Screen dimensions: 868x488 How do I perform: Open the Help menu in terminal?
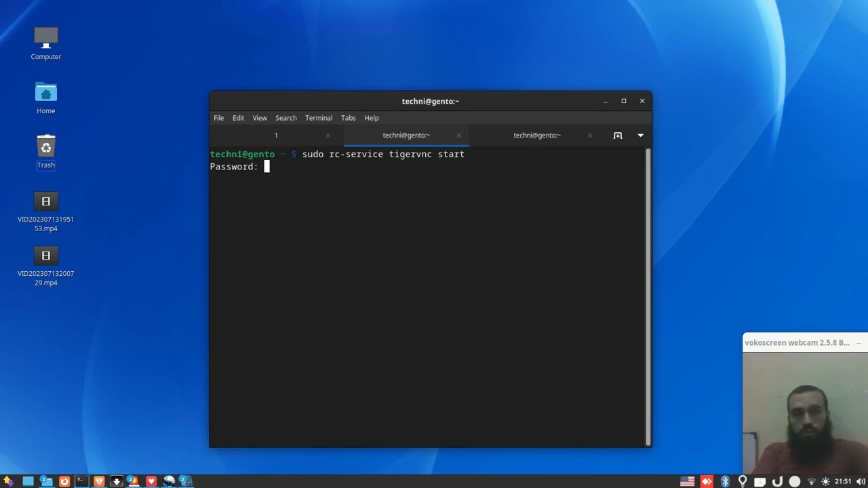(372, 118)
